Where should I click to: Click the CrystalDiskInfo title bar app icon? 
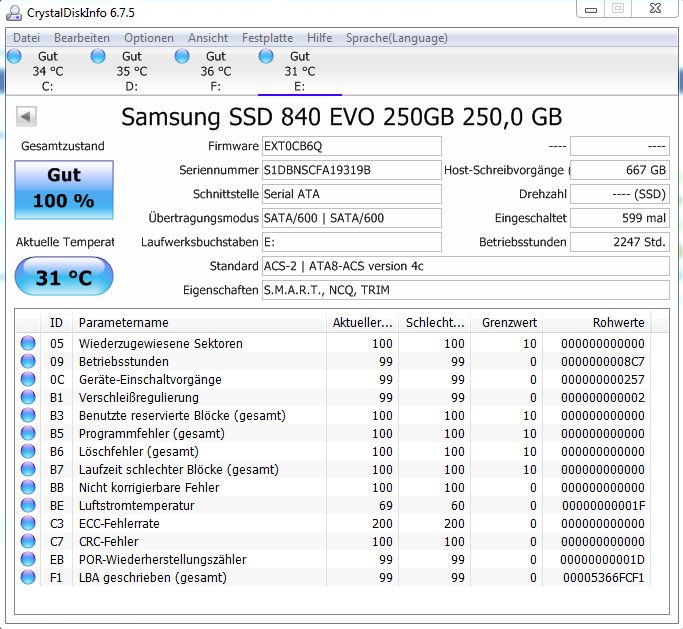pos(14,13)
